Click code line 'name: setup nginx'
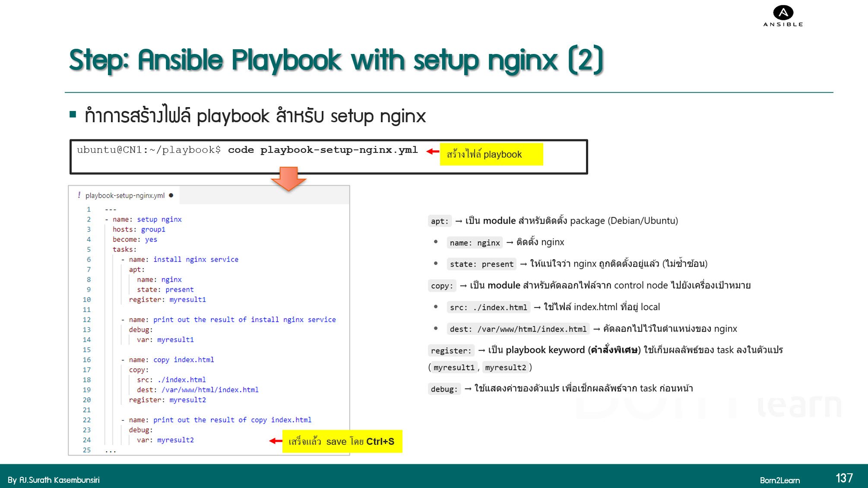 coord(147,219)
